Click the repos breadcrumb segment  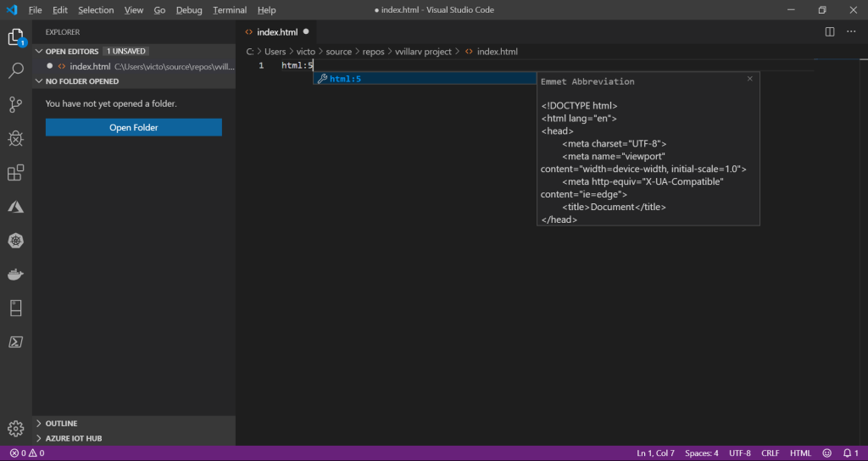point(373,52)
